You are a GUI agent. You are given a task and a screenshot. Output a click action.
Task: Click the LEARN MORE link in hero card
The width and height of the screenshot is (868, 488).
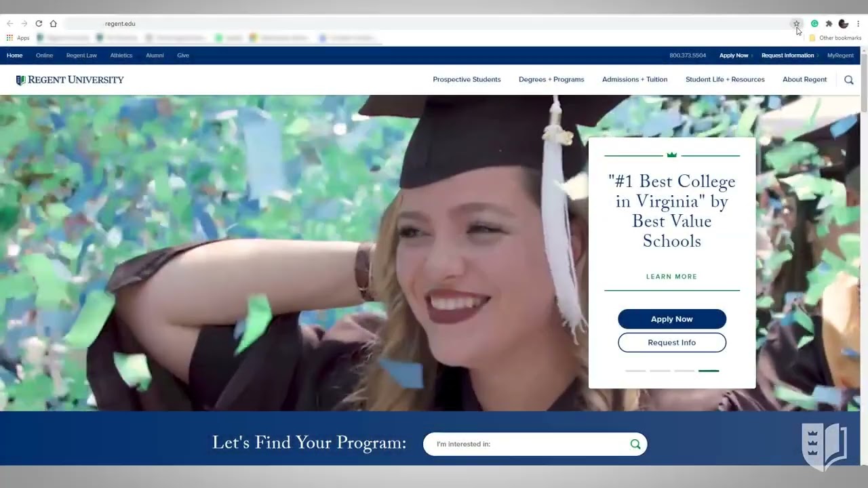click(671, 277)
